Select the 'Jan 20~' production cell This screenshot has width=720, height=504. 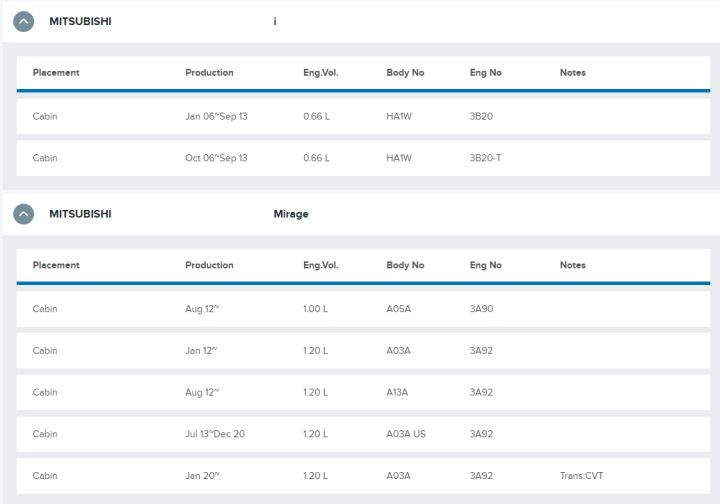pos(202,476)
